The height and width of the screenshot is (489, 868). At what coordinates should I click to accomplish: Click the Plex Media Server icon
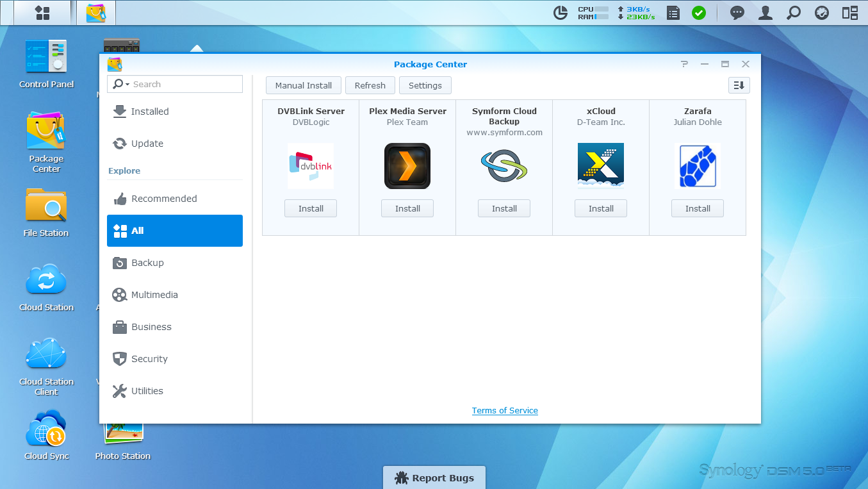(x=407, y=166)
